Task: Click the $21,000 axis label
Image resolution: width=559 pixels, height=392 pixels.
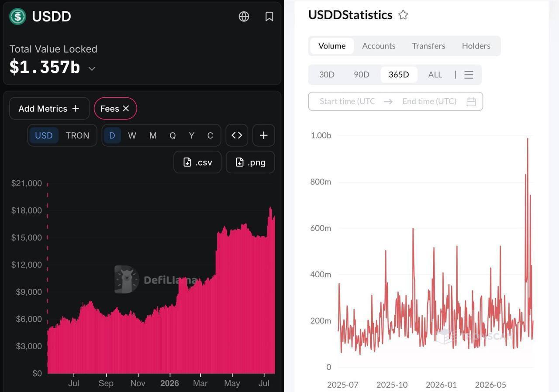Action: click(27, 183)
